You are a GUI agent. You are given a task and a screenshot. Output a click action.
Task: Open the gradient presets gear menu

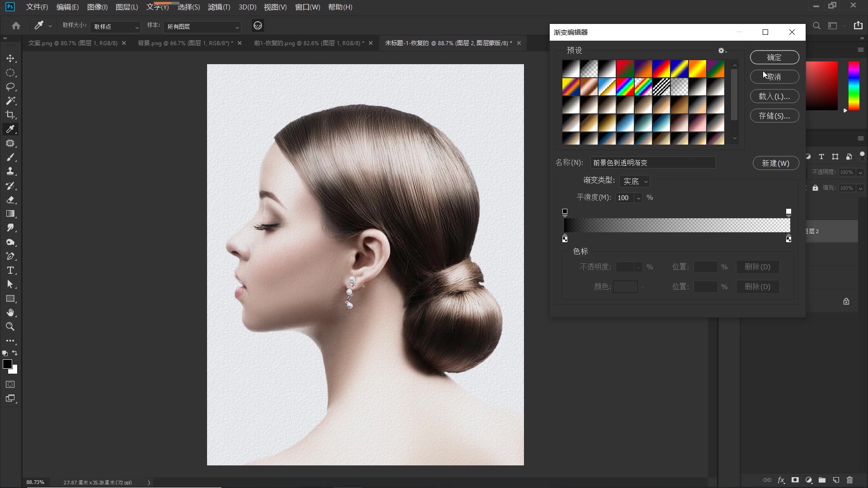[x=722, y=51]
